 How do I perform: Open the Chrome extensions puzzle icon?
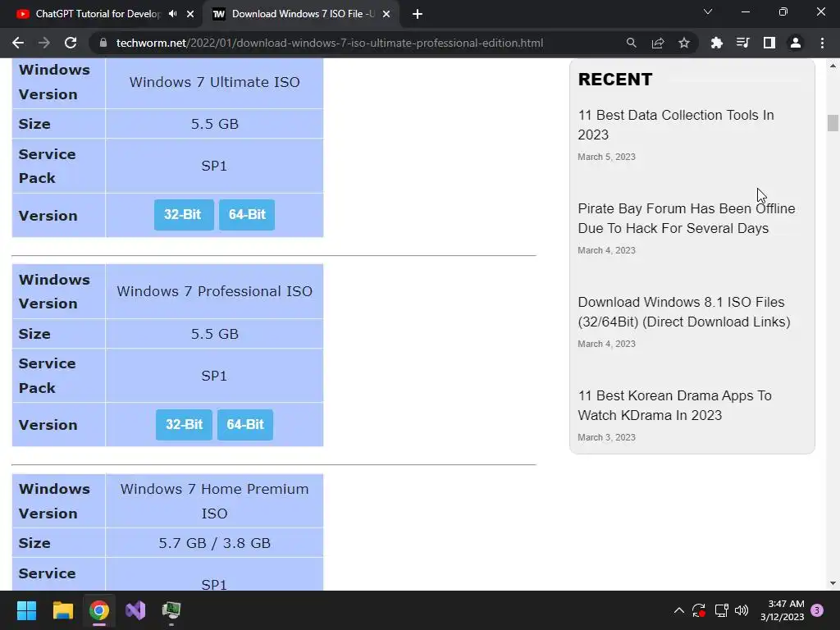(716, 43)
